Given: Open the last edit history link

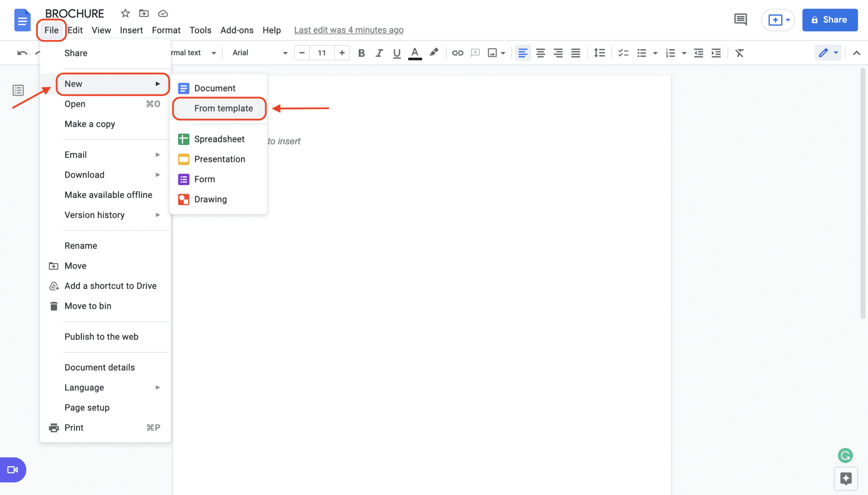Looking at the screenshot, I should point(348,30).
